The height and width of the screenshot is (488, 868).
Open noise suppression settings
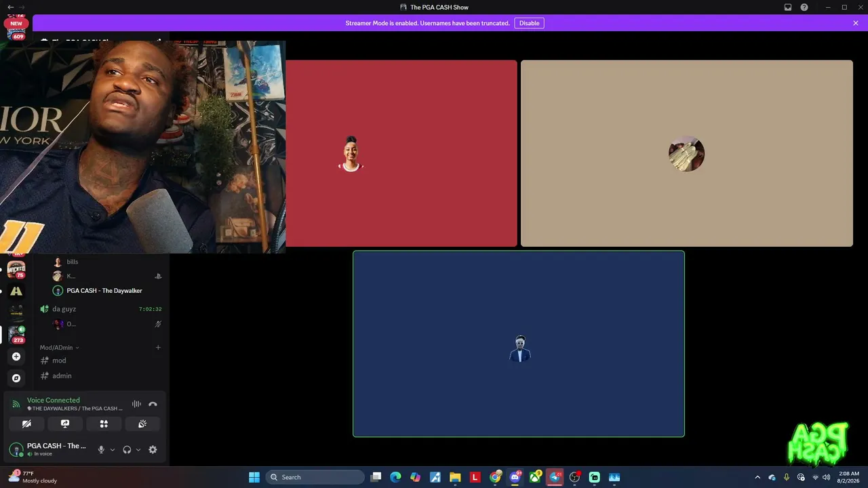pyautogui.click(x=136, y=404)
